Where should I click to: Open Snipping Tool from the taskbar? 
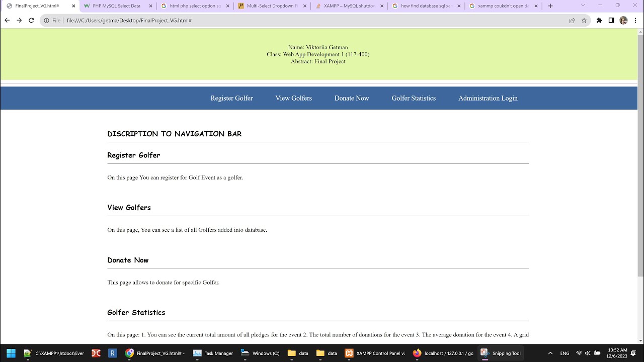(501, 353)
